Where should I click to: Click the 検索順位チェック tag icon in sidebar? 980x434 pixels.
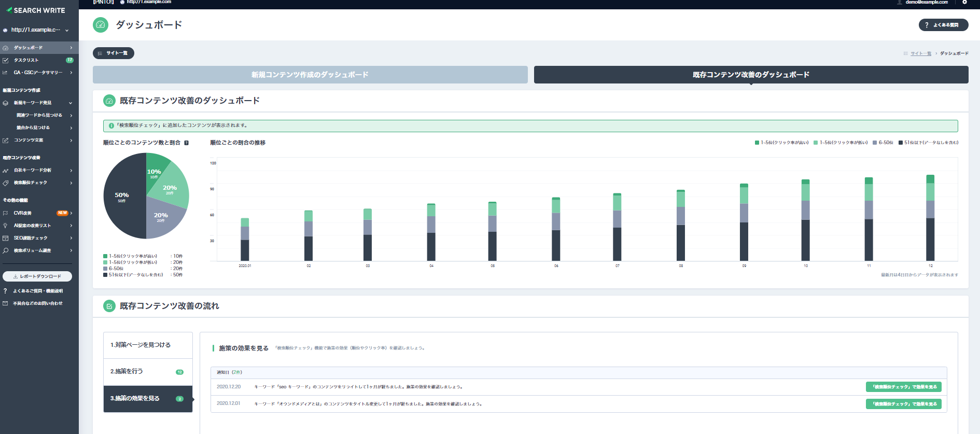(6, 183)
